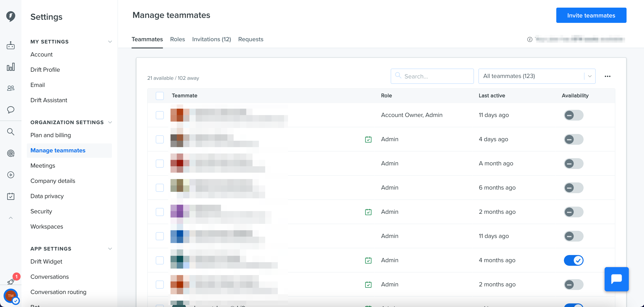The height and width of the screenshot is (307, 644).
Task: Collapse the ORGANIZATION SETTINGS section
Action: point(110,122)
